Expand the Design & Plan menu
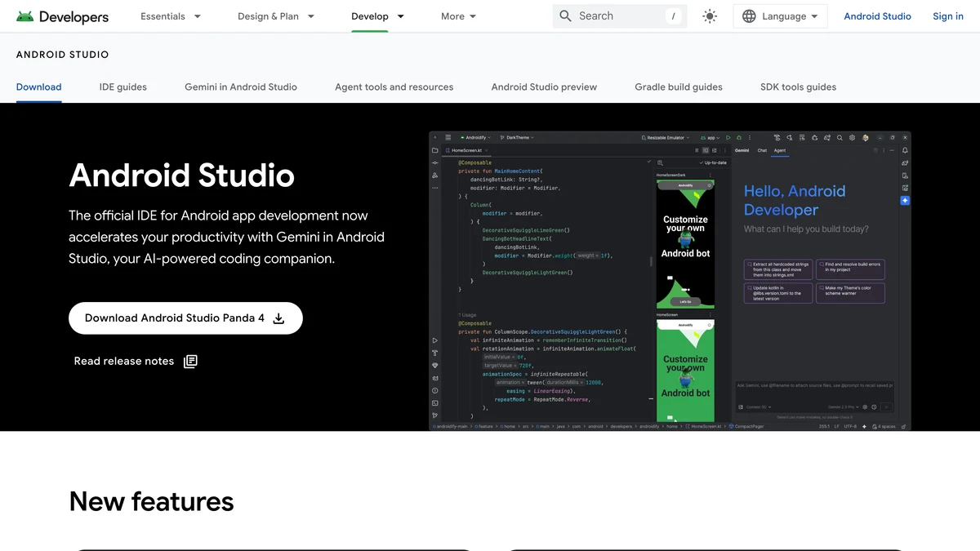 pyautogui.click(x=276, y=16)
